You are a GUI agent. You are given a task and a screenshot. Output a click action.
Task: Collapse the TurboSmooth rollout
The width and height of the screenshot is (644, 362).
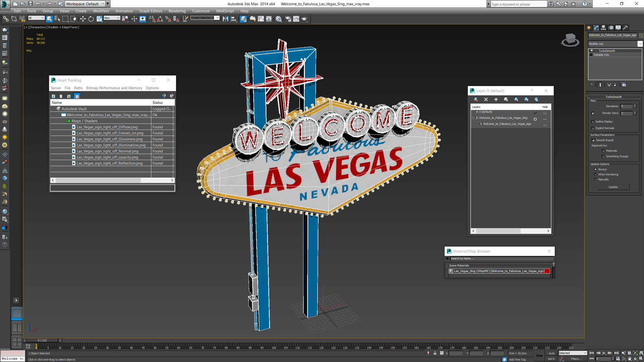(613, 97)
